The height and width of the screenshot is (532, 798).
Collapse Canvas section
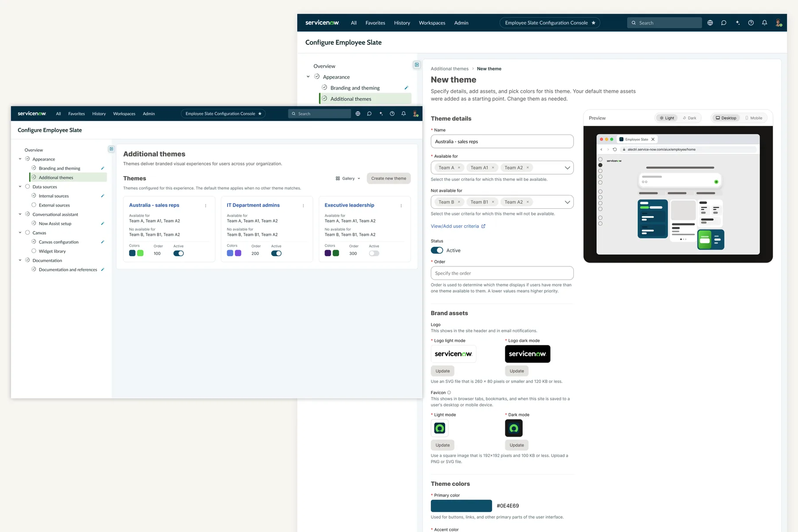click(x=20, y=232)
